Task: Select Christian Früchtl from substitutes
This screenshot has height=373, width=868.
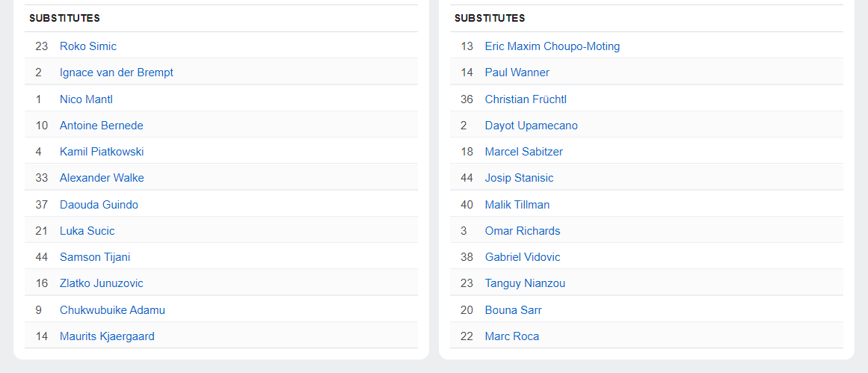Action: [527, 99]
